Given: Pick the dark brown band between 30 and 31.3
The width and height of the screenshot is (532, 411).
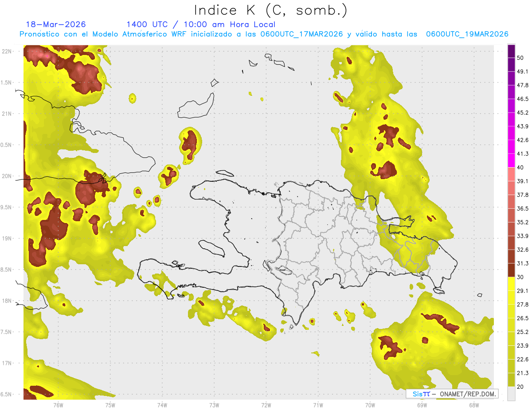Looking at the screenshot, I should pyautogui.click(x=512, y=270).
